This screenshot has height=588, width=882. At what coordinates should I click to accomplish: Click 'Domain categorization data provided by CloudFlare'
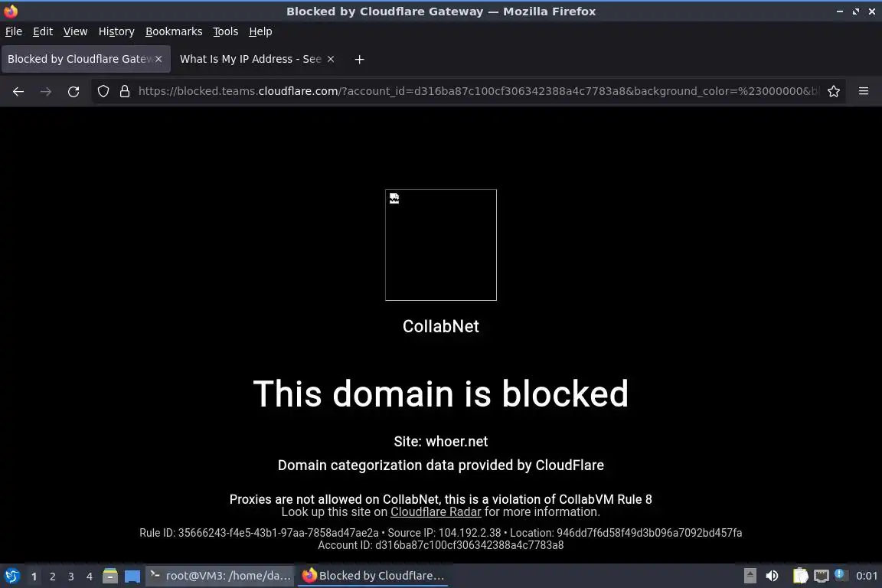point(441,465)
